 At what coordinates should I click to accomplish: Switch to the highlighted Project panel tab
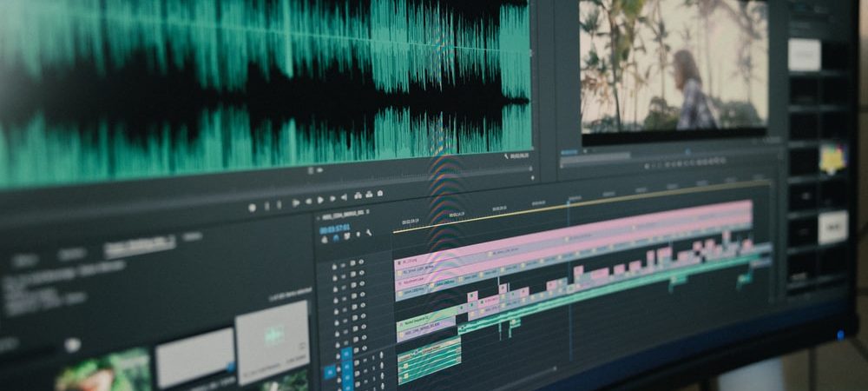140,246
